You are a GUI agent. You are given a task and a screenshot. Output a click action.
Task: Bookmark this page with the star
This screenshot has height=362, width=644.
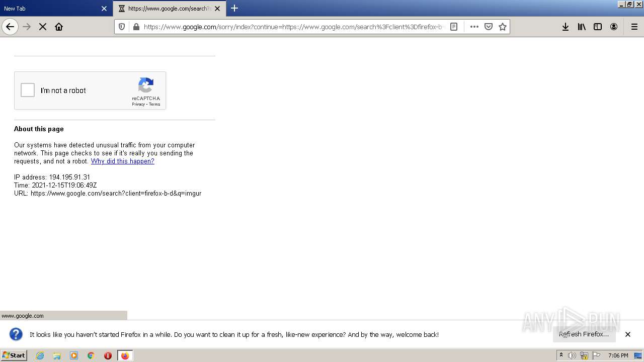502,27
